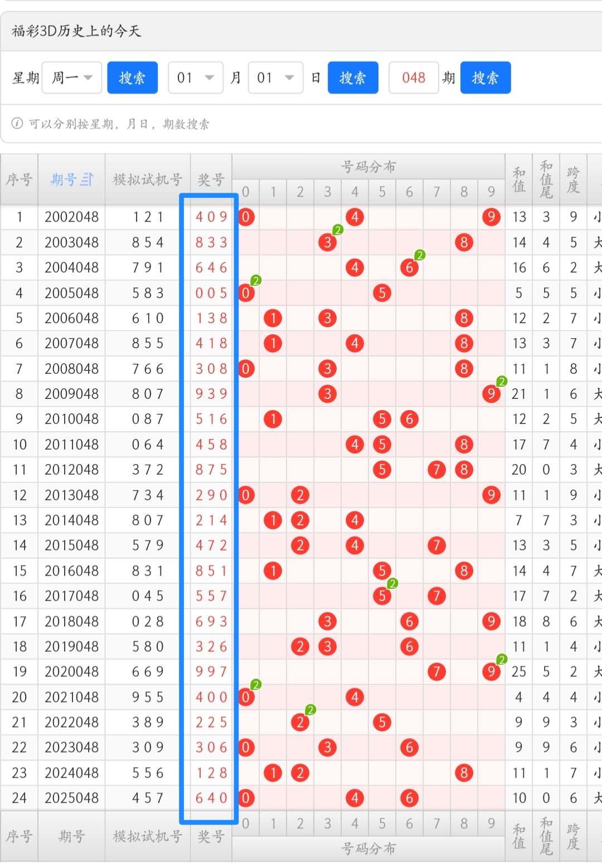Focus the period number field showing 048

tap(414, 77)
